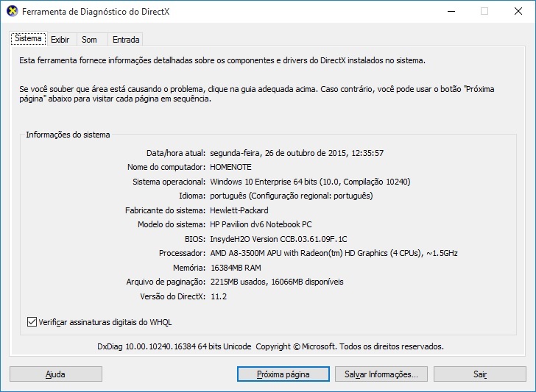This screenshot has width=536, height=392.
Task: Select the computer name HOMENOTE
Action: [x=230, y=167]
